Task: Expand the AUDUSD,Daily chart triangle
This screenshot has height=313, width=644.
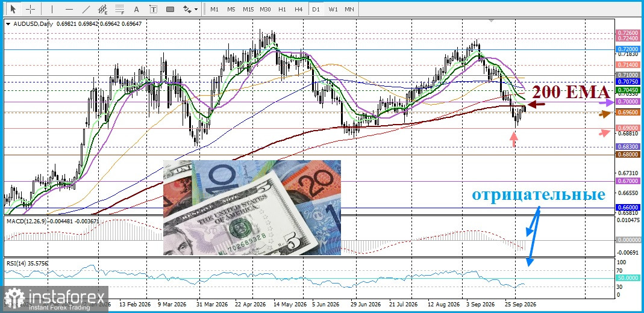Action: (8, 24)
